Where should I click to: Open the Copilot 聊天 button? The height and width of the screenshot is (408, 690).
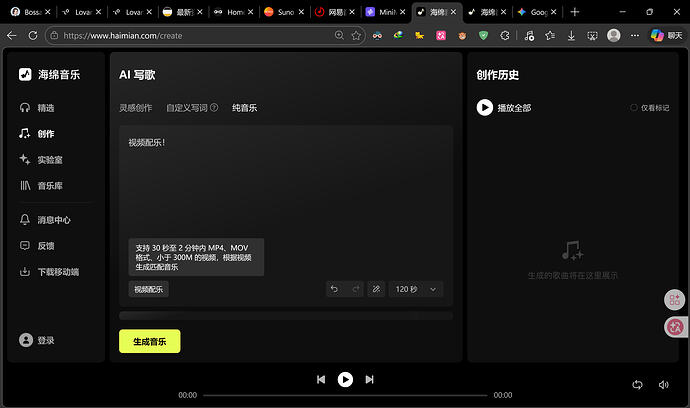click(x=667, y=36)
